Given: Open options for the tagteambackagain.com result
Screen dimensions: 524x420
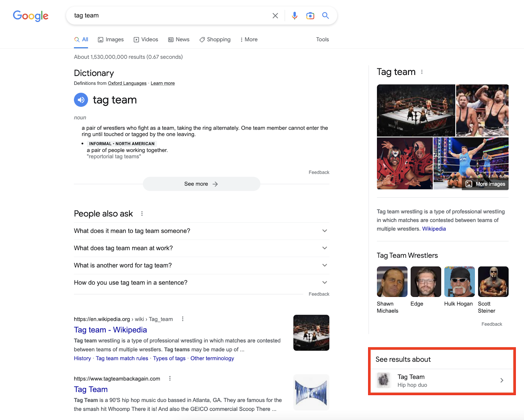Looking at the screenshot, I should 170,378.
